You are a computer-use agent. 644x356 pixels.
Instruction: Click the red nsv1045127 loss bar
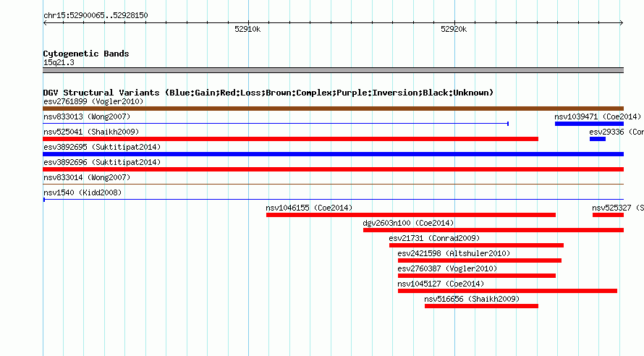point(508,291)
